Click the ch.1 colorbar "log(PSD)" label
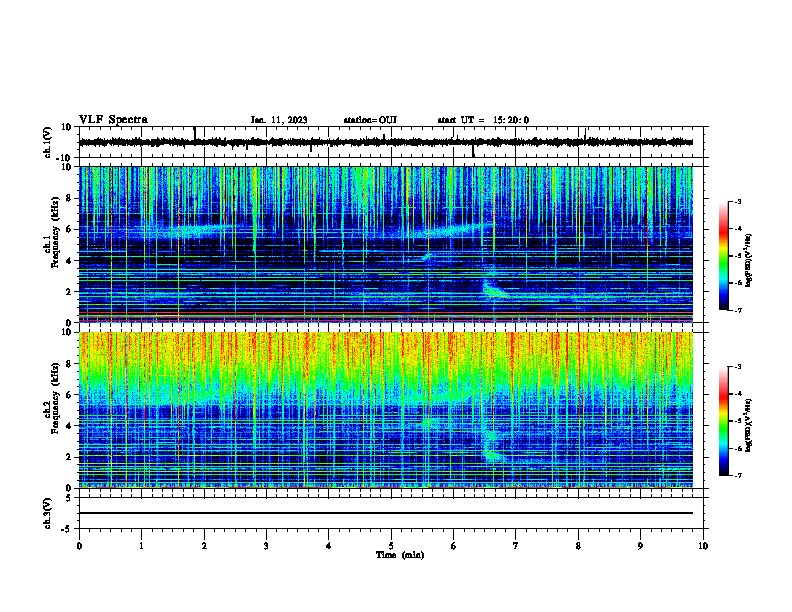 pyautogui.click(x=749, y=260)
